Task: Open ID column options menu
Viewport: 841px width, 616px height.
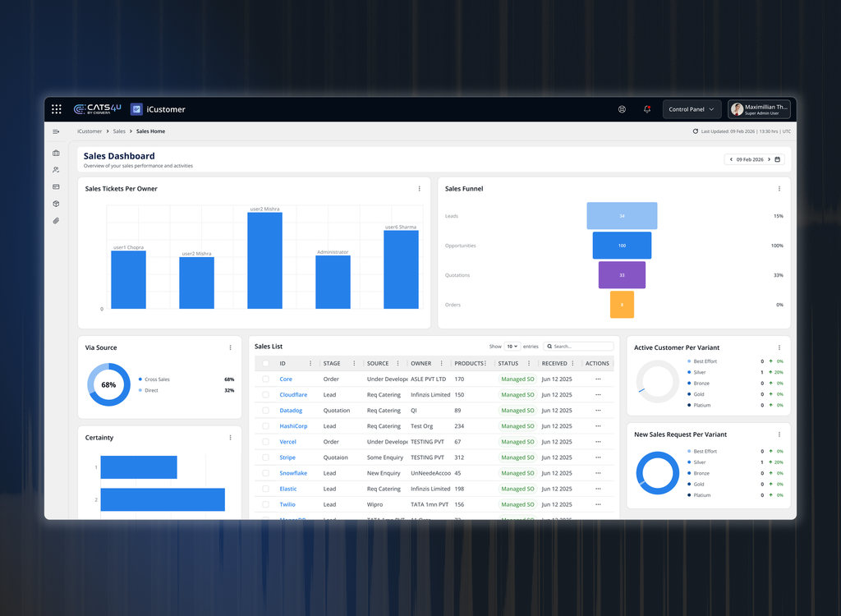Action: (310, 364)
